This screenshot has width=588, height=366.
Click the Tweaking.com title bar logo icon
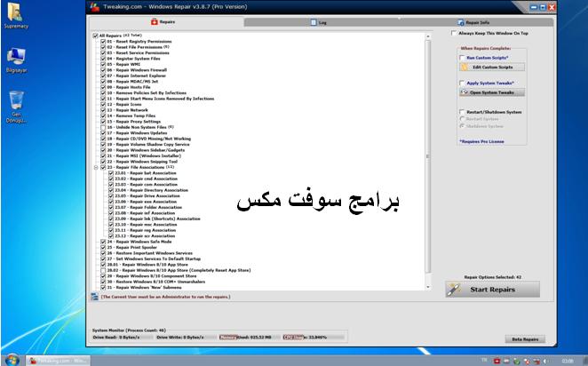[x=94, y=7]
